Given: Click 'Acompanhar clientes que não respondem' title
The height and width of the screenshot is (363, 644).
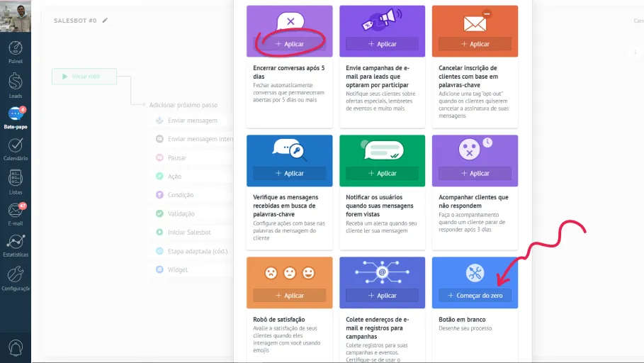Looking at the screenshot, I should pyautogui.click(x=473, y=201).
